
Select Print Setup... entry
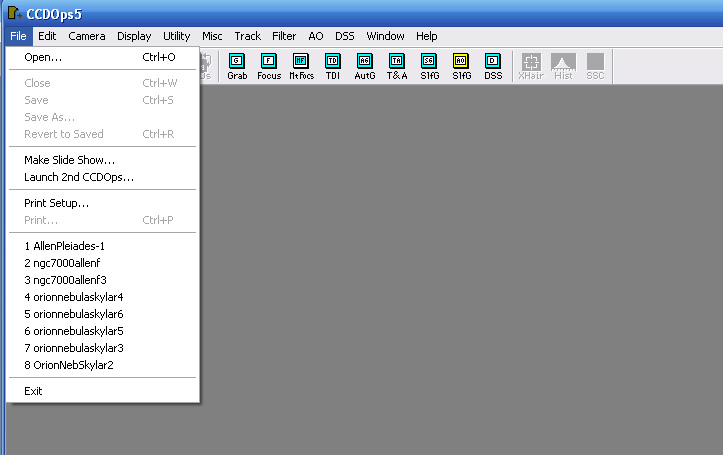pyautogui.click(x=103, y=203)
